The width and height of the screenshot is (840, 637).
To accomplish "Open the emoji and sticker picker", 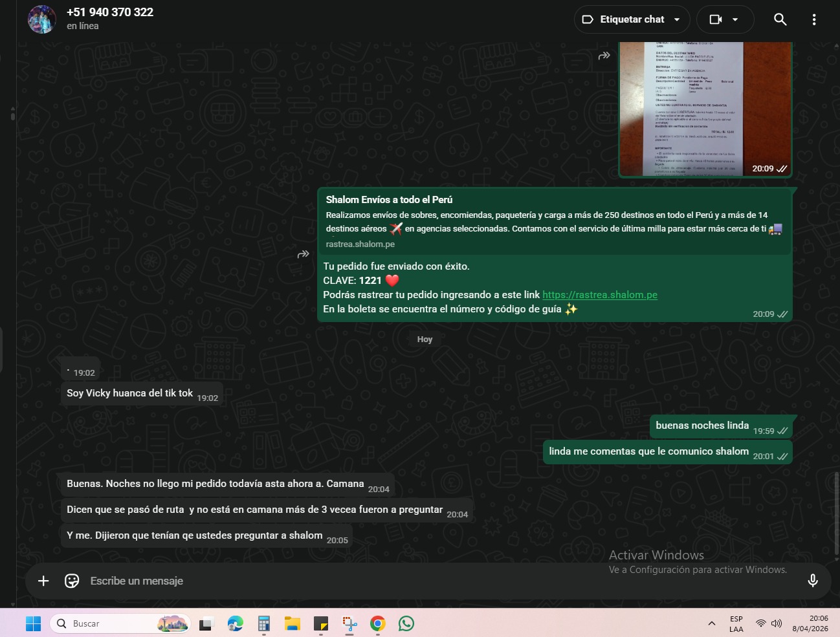I will pos(72,581).
